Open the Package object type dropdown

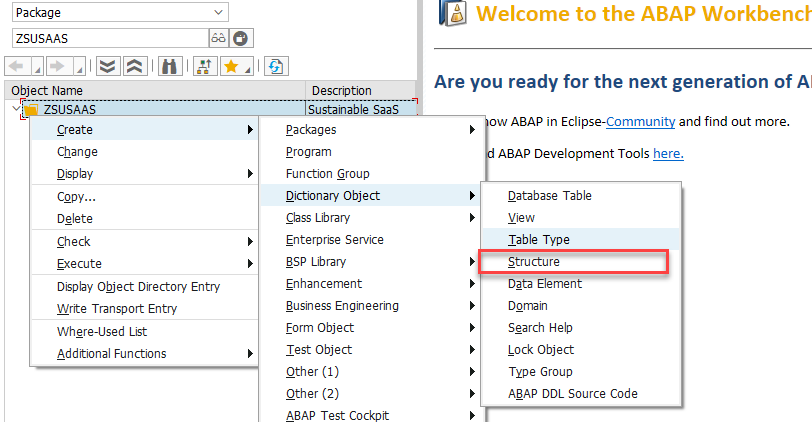[x=219, y=12]
